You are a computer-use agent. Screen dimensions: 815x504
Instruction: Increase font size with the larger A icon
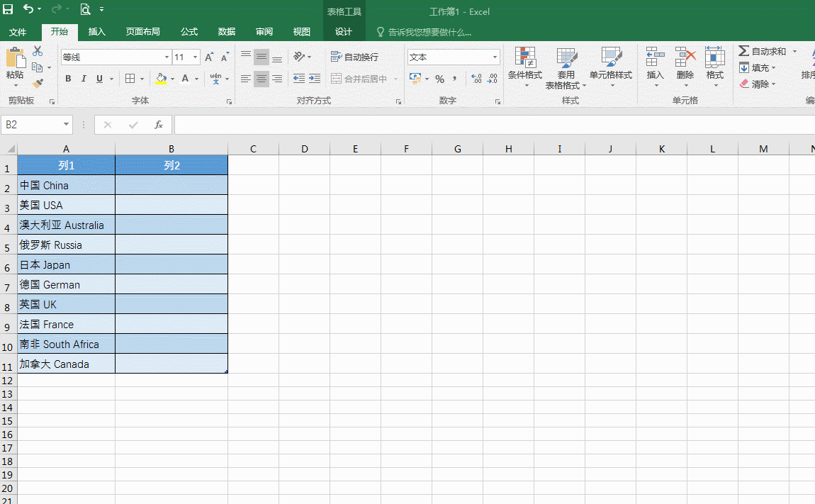[x=209, y=57]
